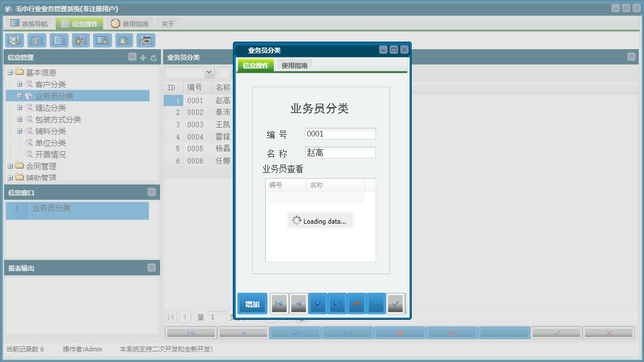Viewport: 644px width, 362px height.
Task: Select 开票情况 in the tree
Action: pos(50,155)
